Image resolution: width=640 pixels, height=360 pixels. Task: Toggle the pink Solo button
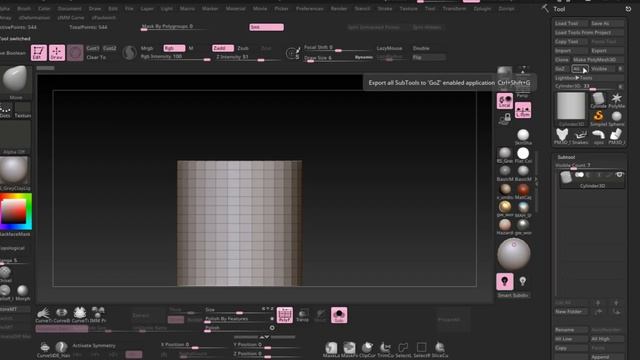339,315
